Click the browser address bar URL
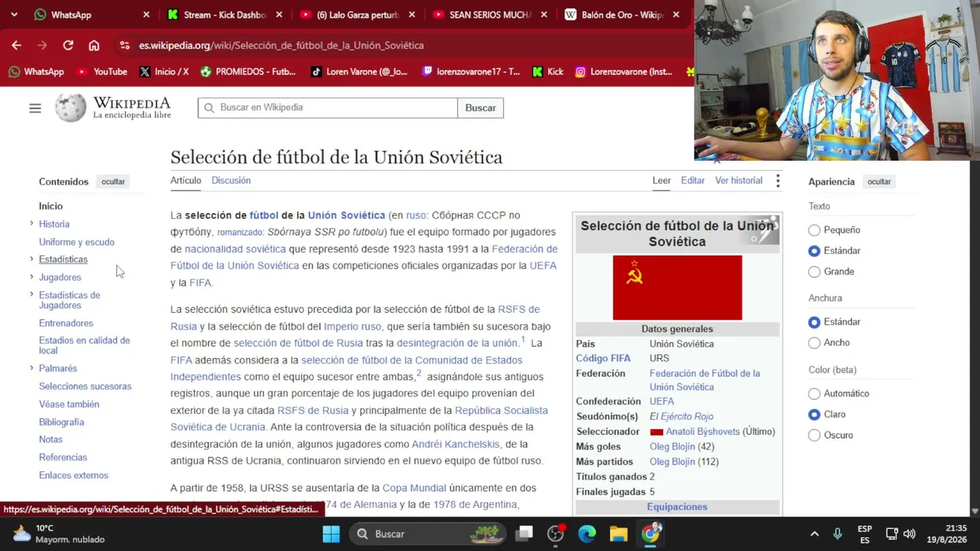 point(281,45)
